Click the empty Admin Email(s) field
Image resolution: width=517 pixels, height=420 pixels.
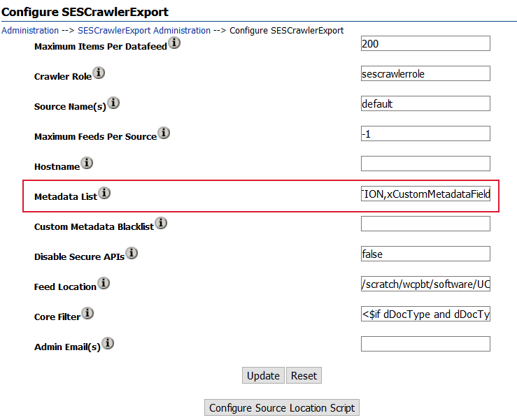click(425, 344)
